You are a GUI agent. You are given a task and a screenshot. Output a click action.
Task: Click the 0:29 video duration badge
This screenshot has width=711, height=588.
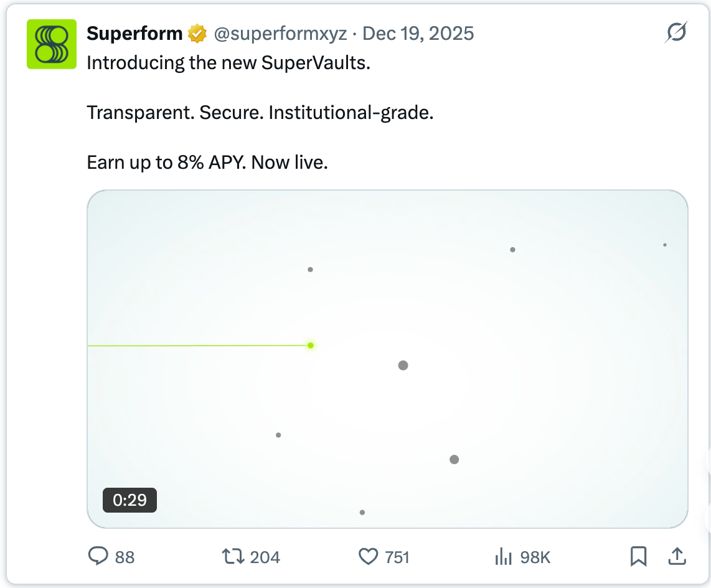click(x=129, y=500)
